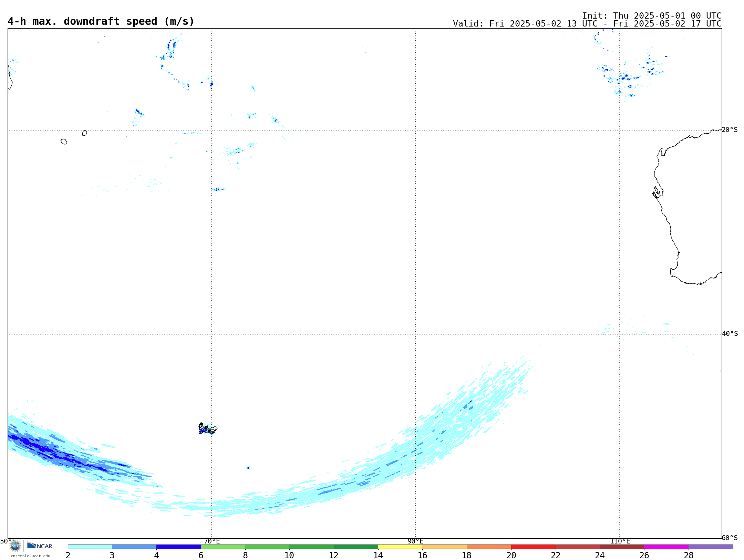Select the purple colorbar segment above 28
The image size is (744, 560).
711,547
